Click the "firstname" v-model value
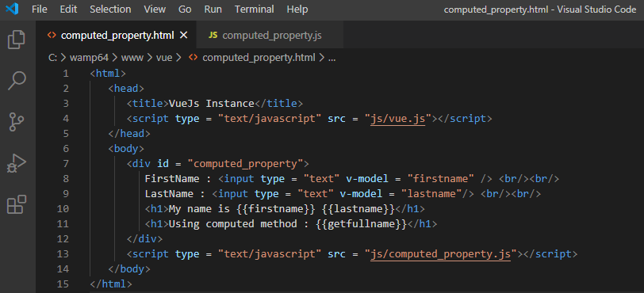This screenshot has height=293, width=644. point(440,179)
